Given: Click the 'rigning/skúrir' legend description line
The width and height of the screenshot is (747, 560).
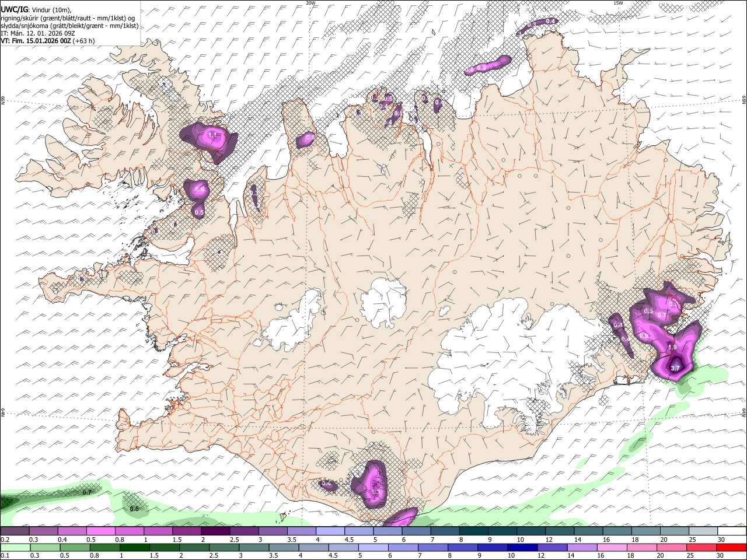Looking at the screenshot, I should pos(68,18).
